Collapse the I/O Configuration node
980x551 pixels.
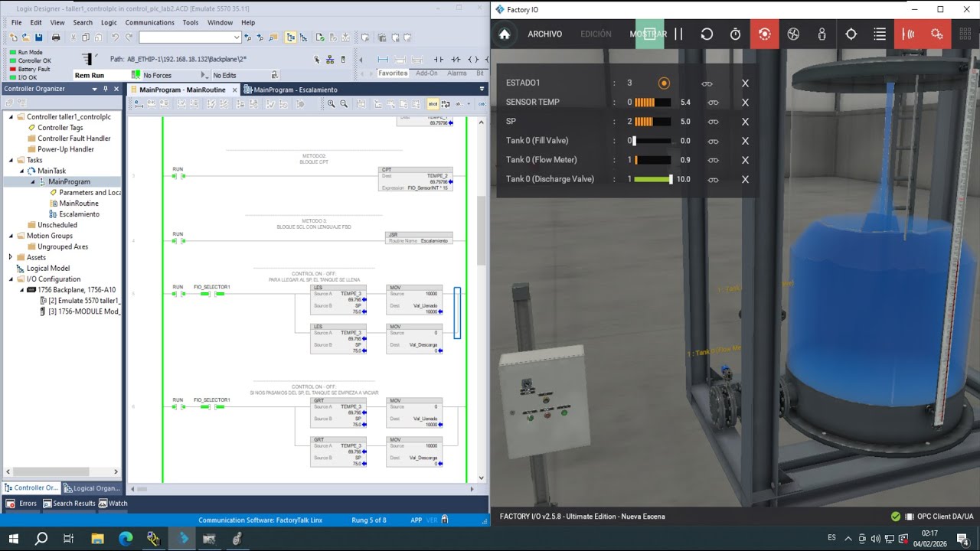pyautogui.click(x=11, y=279)
